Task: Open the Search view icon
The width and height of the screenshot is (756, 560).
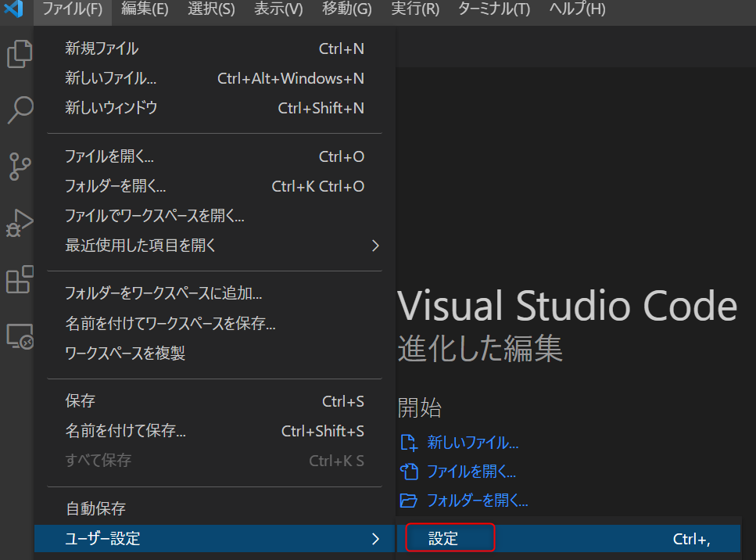Action: tap(20, 110)
